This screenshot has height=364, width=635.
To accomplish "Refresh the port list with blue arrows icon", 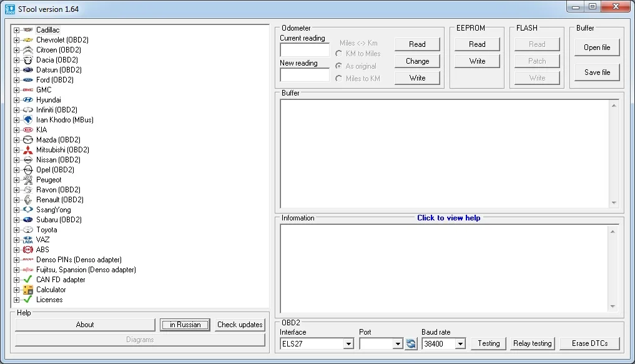I will tap(411, 344).
